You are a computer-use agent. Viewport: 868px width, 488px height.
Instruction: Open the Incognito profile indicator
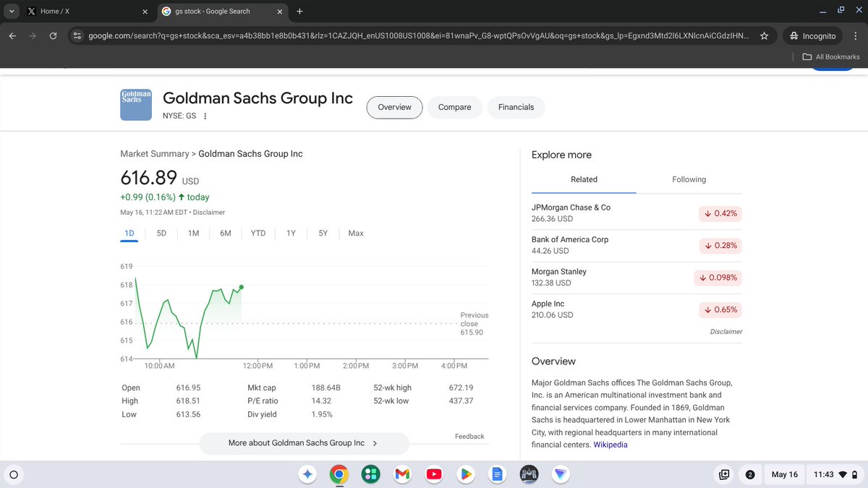[813, 35]
